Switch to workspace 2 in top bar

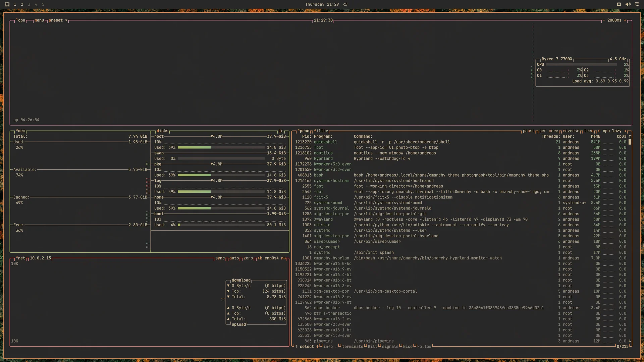pyautogui.click(x=22, y=4)
